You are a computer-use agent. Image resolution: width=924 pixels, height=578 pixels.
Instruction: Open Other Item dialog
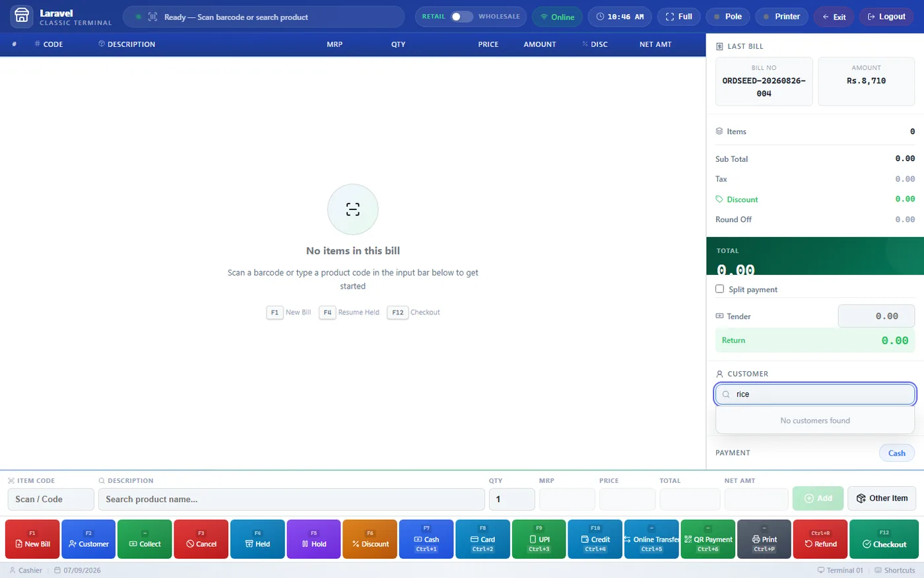pyautogui.click(x=882, y=498)
